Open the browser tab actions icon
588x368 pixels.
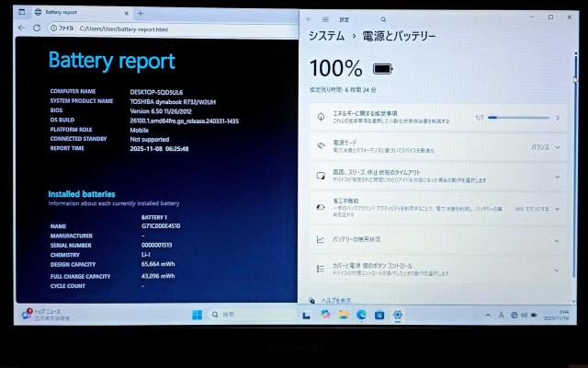(22, 12)
